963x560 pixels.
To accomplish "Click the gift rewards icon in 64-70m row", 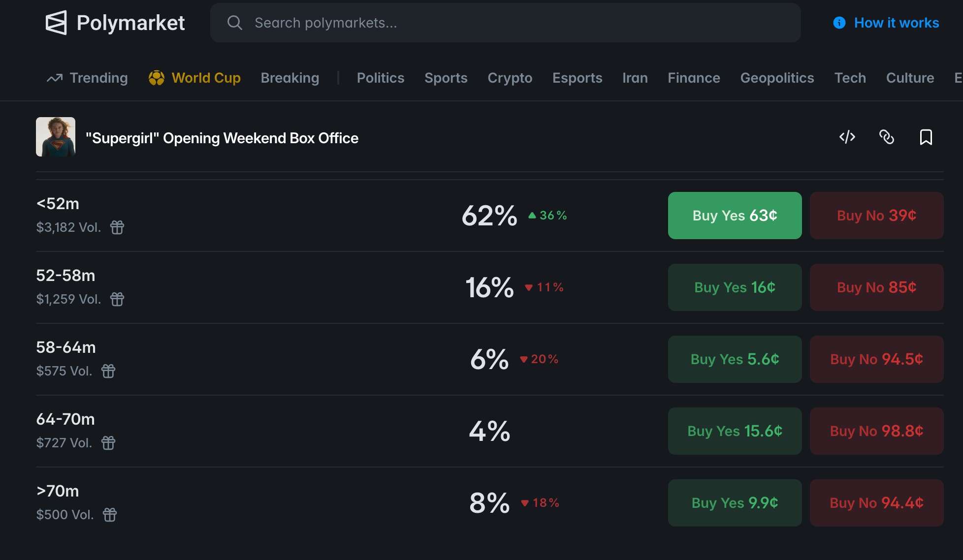I will click(108, 443).
